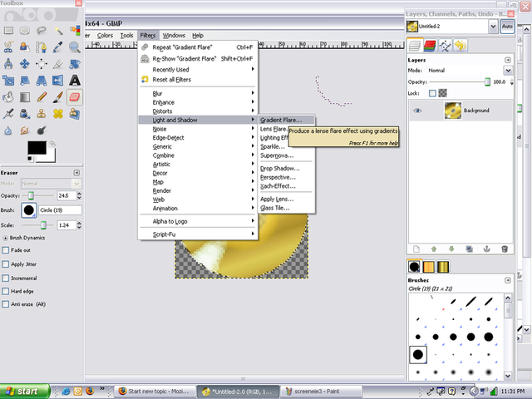Image resolution: width=532 pixels, height=399 pixels.
Task: Select the Measure compass tool
Action: click(x=8, y=64)
